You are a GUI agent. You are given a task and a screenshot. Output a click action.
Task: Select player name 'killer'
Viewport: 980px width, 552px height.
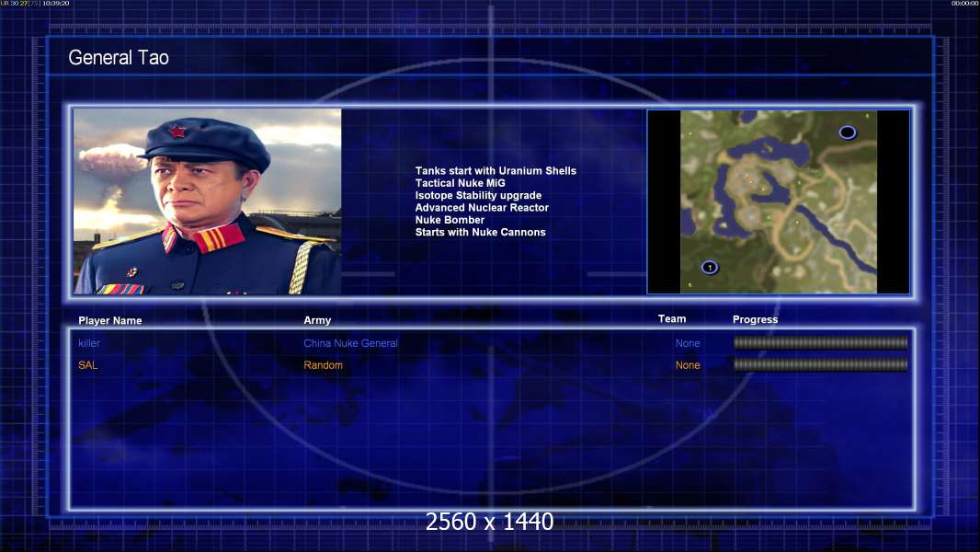click(89, 343)
